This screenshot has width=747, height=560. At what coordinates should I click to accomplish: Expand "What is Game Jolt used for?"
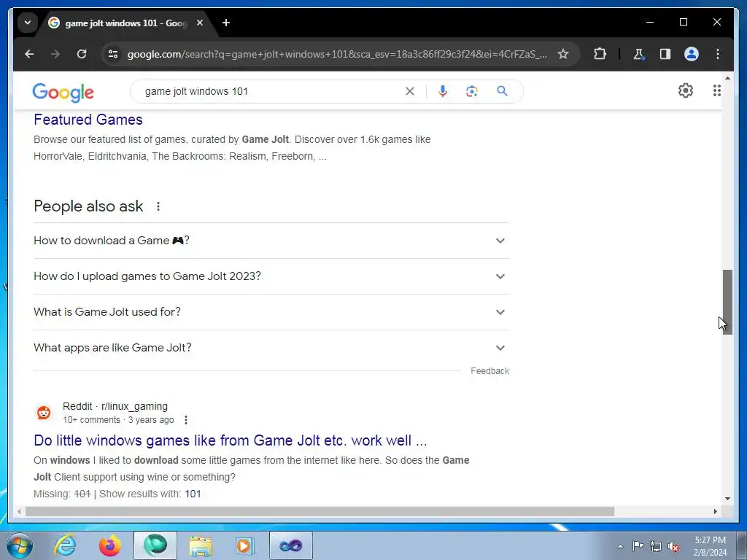pos(271,312)
